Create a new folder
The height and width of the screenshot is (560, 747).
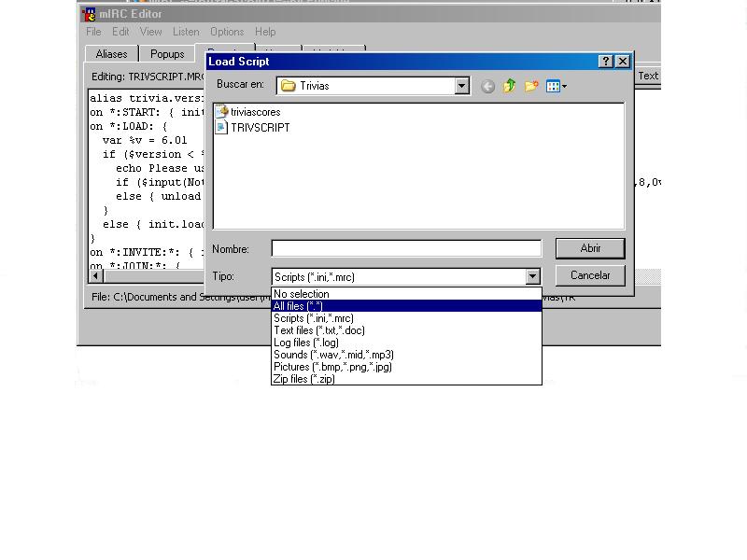tap(531, 86)
